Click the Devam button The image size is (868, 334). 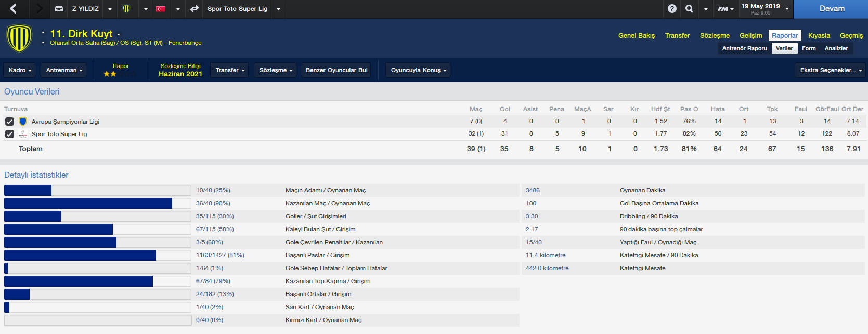click(831, 9)
